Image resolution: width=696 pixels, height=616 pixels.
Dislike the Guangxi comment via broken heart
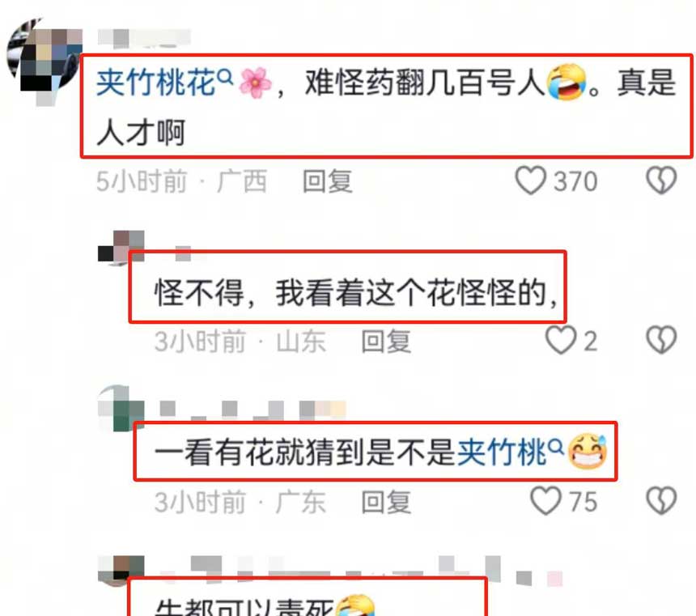click(x=661, y=181)
